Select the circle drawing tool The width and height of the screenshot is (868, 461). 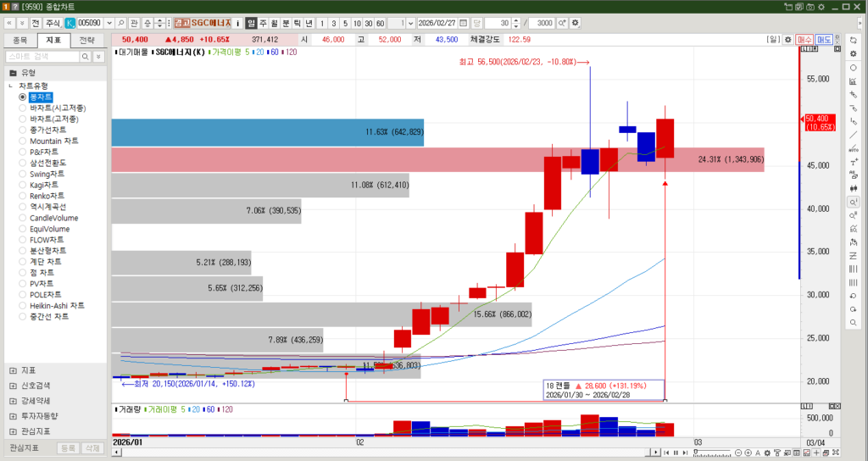[854, 67]
